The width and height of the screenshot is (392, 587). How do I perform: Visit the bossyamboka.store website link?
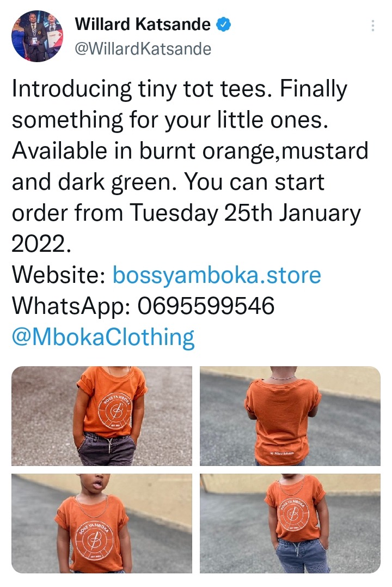[x=217, y=276]
